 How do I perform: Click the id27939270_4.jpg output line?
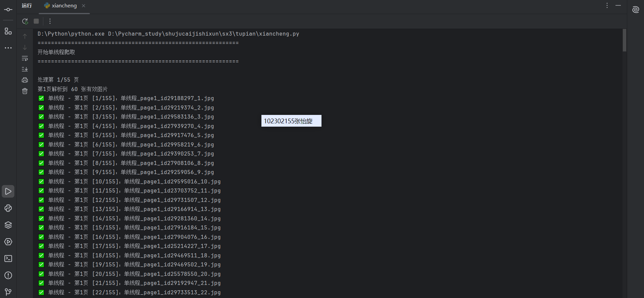tap(126, 126)
